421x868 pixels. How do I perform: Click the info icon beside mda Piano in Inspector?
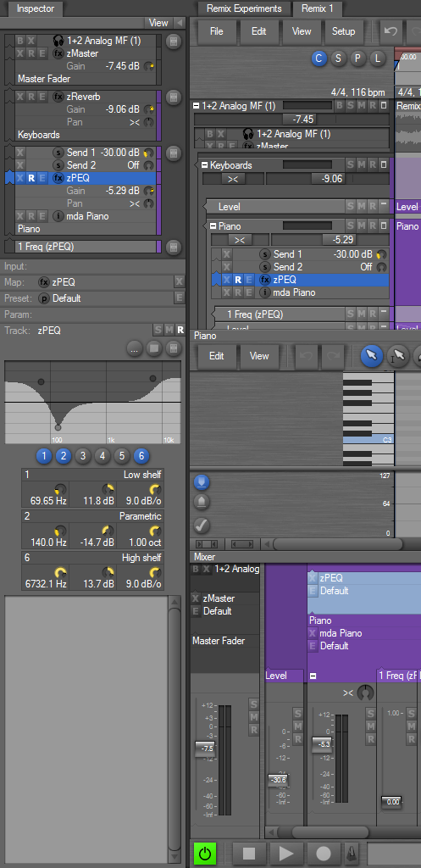[58, 216]
